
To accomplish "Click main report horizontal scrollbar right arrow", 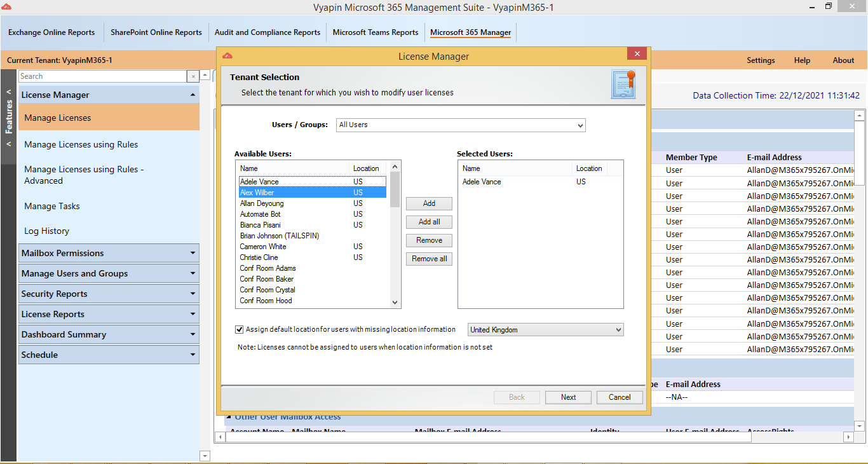I will coord(848,437).
